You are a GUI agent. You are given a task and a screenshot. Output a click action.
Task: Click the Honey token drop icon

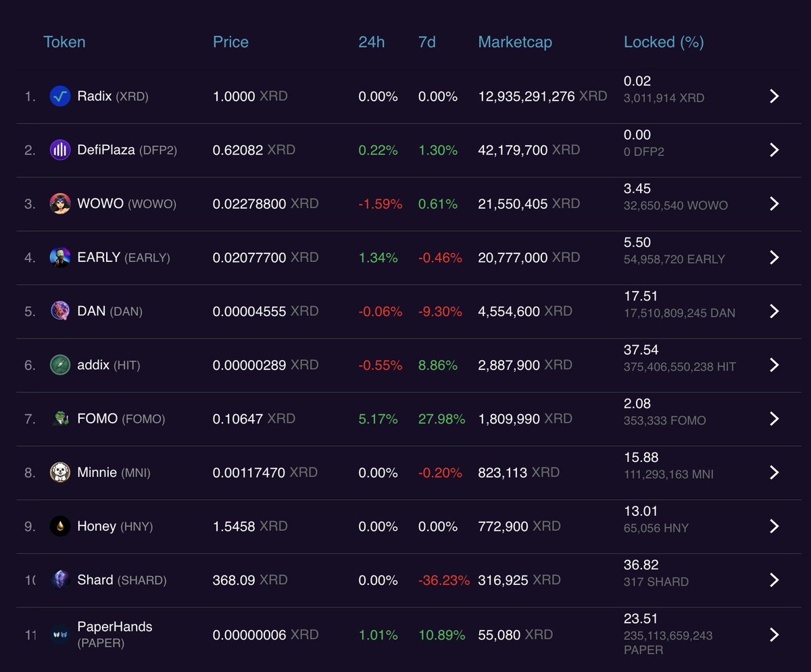tap(60, 526)
